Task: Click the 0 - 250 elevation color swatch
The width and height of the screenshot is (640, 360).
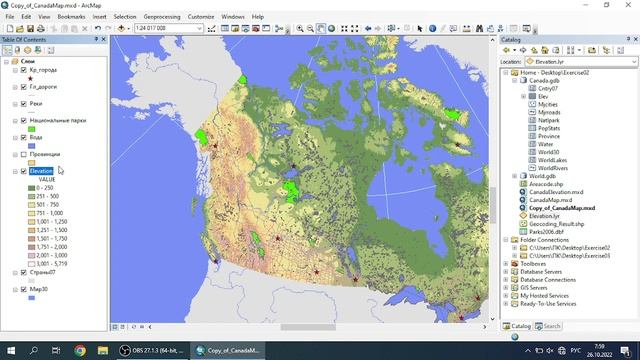Action: pyautogui.click(x=31, y=188)
